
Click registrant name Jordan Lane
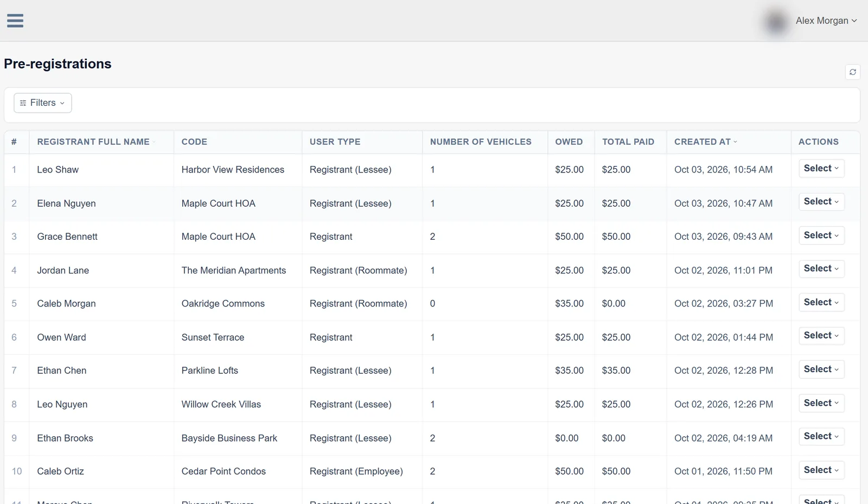click(63, 271)
